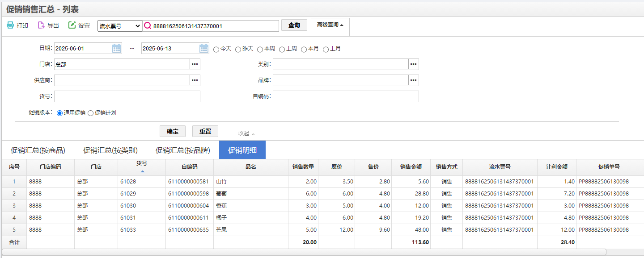The height and width of the screenshot is (258, 644).
Task: Click the 类别 input field
Action: point(341,64)
